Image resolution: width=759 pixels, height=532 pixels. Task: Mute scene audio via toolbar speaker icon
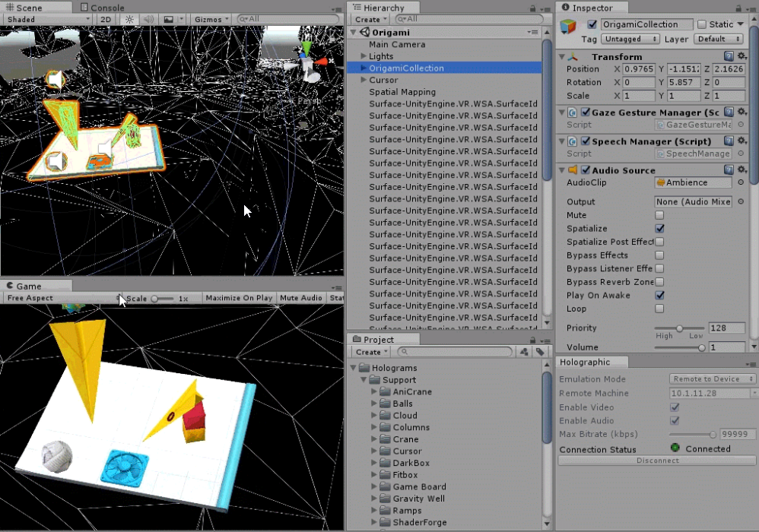pyautogui.click(x=148, y=19)
